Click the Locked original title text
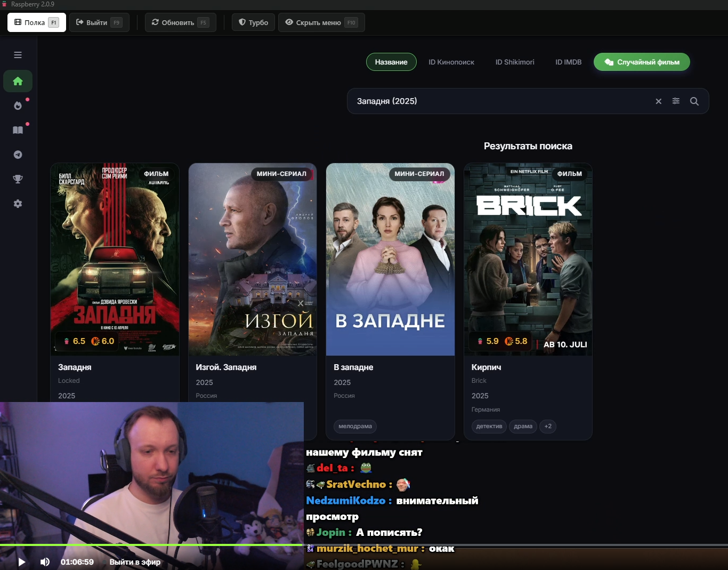This screenshot has height=570, width=728. [x=69, y=381]
